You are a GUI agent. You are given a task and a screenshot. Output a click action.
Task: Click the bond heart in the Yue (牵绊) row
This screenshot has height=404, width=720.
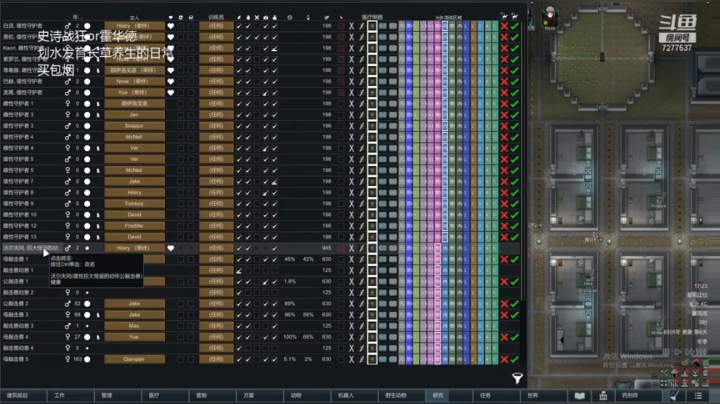click(x=170, y=92)
